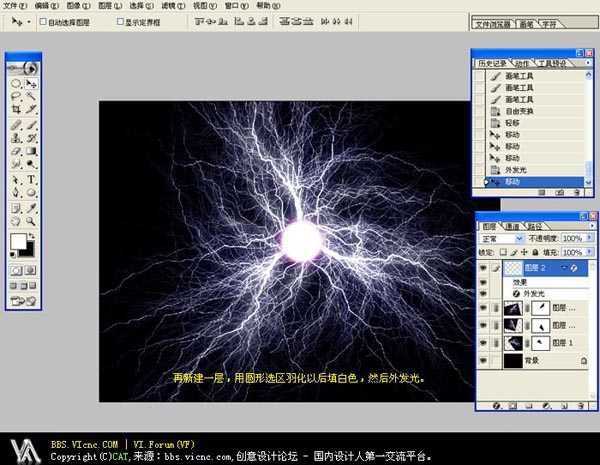
Task: Switch to the 动作 tab in History panel
Action: (522, 62)
